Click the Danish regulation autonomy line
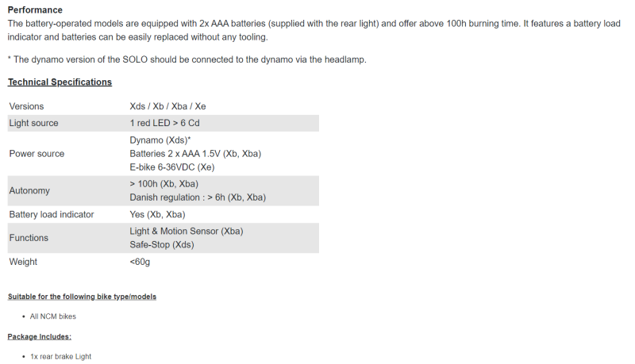 pyautogui.click(x=198, y=197)
